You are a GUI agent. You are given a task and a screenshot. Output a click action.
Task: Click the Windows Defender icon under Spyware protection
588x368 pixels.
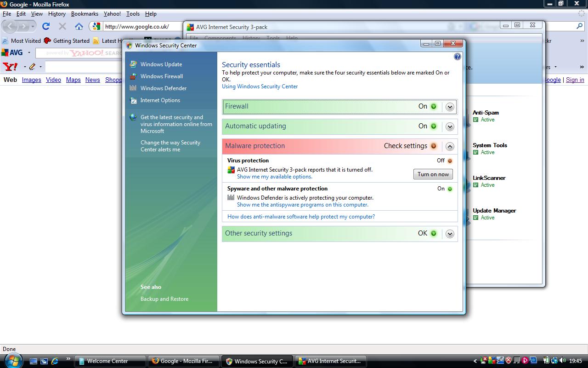point(231,198)
